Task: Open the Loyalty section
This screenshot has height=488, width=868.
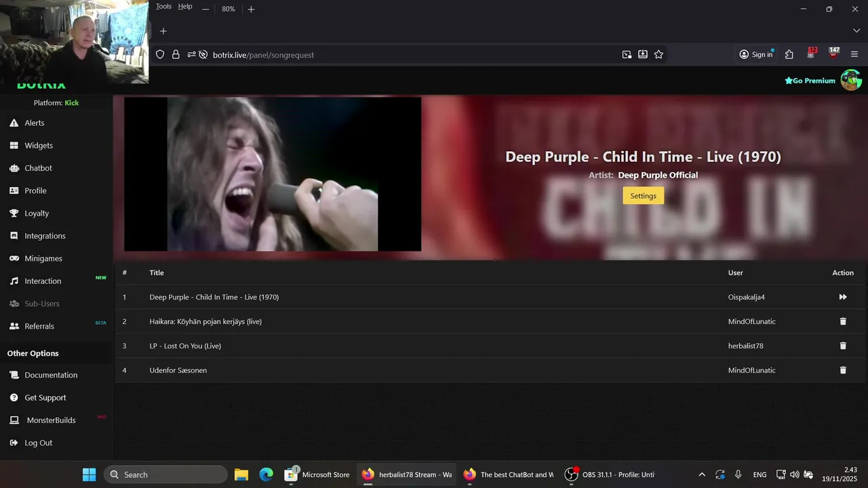Action: point(37,213)
